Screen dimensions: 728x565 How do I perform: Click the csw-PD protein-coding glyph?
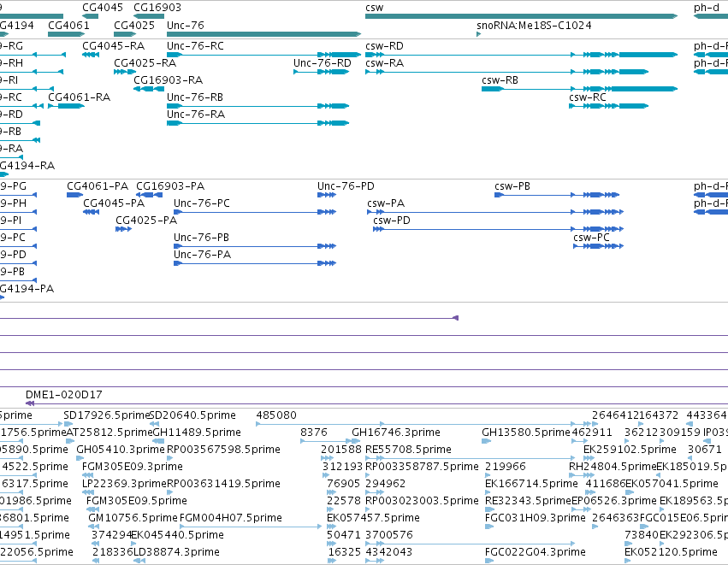[498, 229]
